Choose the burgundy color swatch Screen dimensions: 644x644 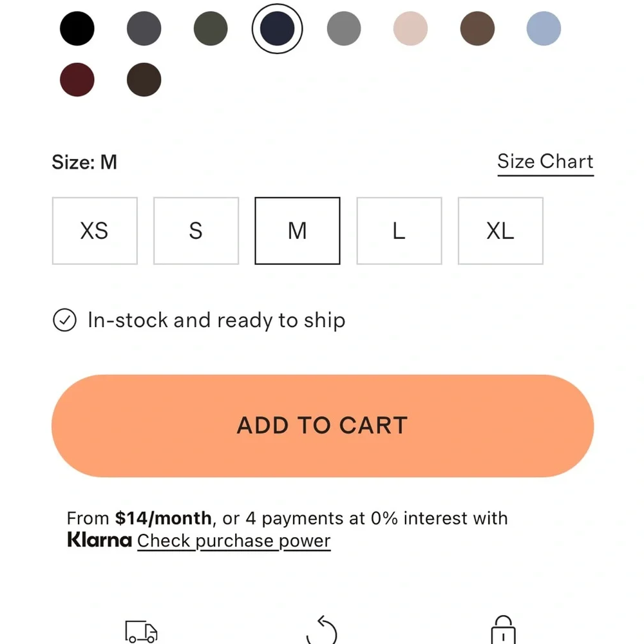77,80
